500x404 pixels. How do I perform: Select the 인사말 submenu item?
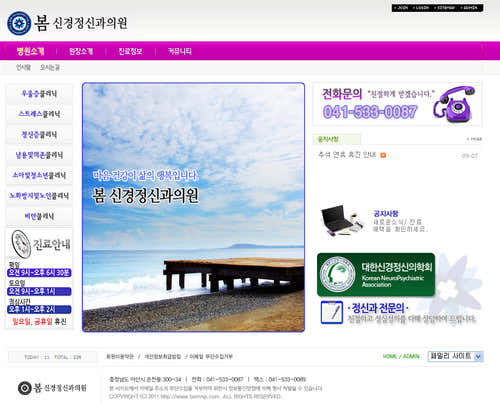(23, 67)
